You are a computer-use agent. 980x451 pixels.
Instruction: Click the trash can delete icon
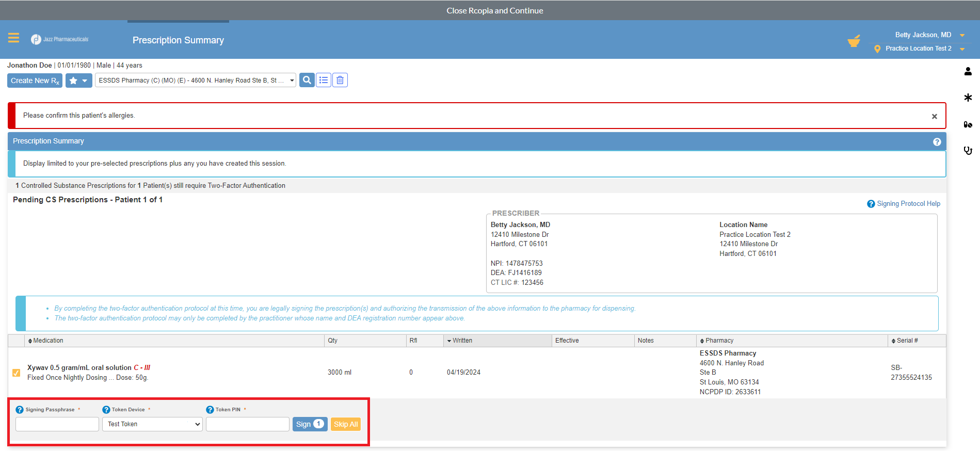point(340,80)
